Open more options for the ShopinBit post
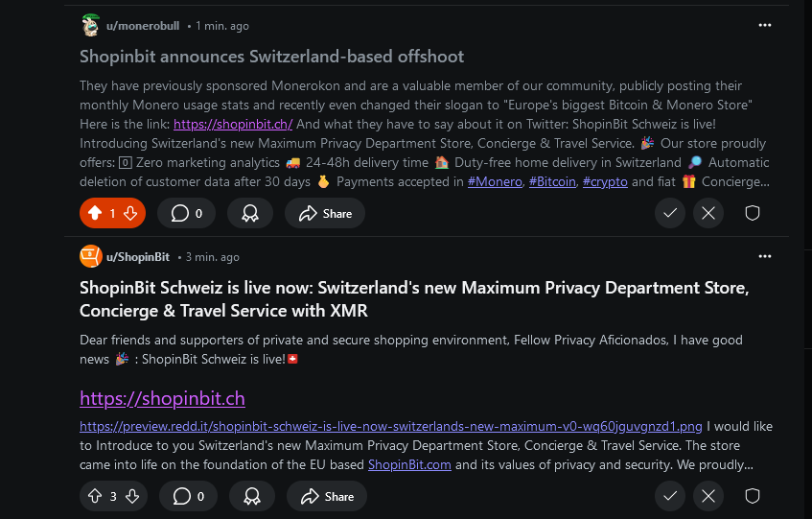Viewport: 812px width, 519px height. pos(764,256)
